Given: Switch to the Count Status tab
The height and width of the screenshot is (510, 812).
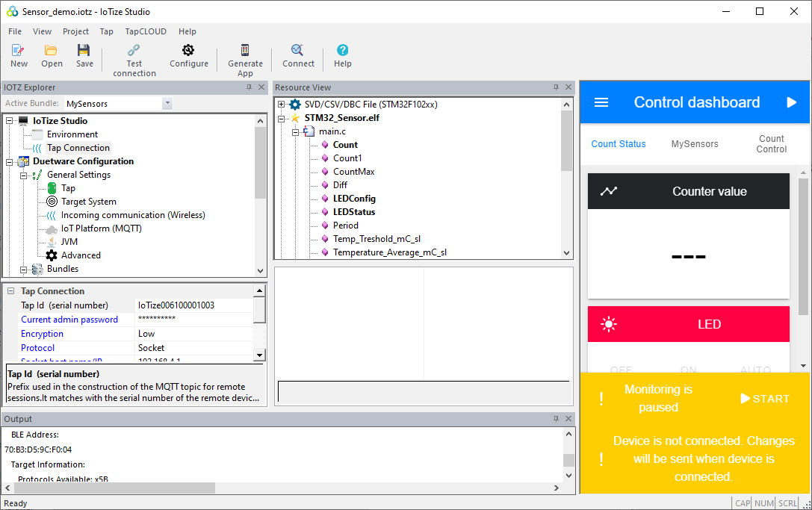Looking at the screenshot, I should (619, 144).
